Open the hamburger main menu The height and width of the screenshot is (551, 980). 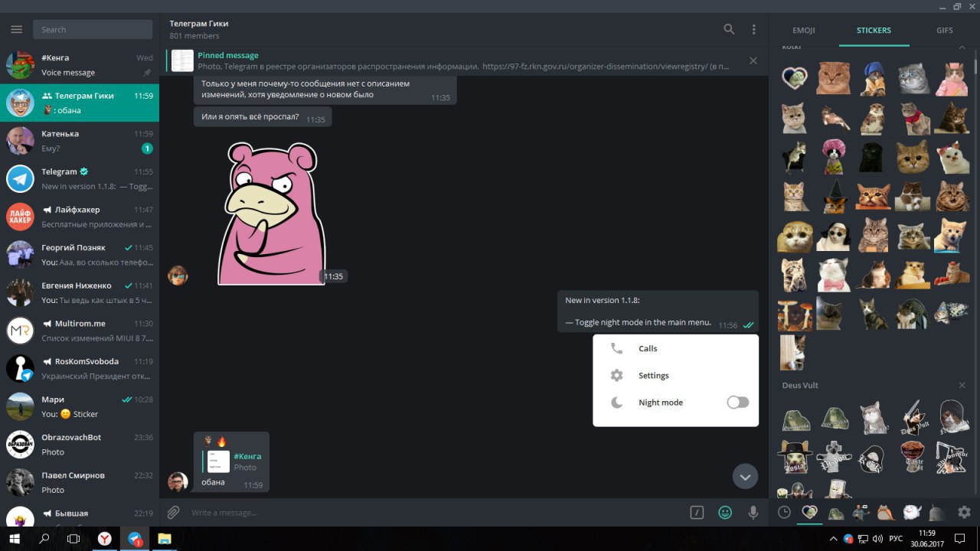click(16, 29)
